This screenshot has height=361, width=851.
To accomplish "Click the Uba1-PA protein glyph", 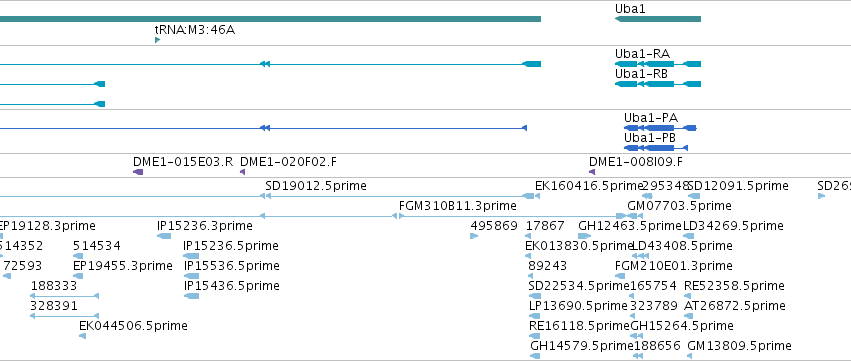I will (x=660, y=128).
